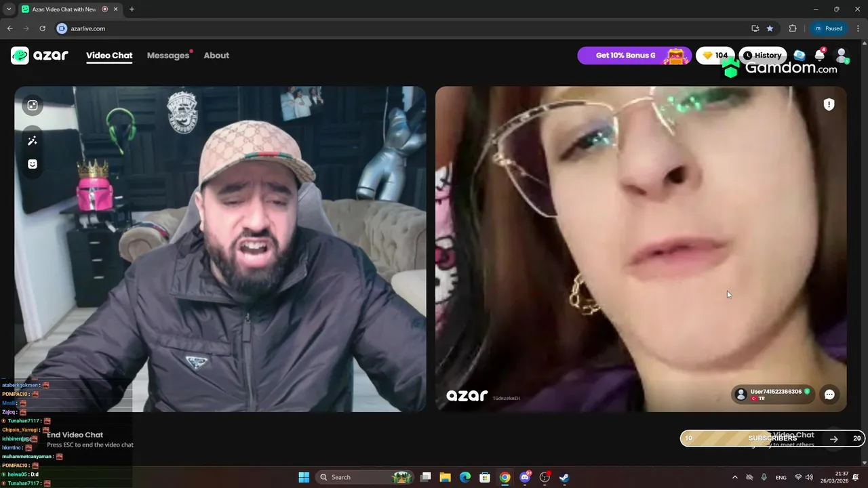This screenshot has height=488, width=868.
Task: Open File Explorer from taskbar
Action: (446, 477)
